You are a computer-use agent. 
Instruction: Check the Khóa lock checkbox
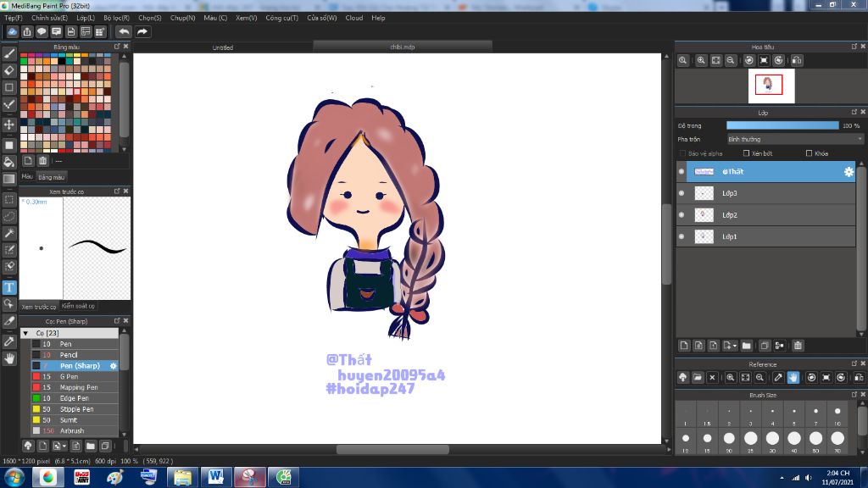pyautogui.click(x=809, y=153)
